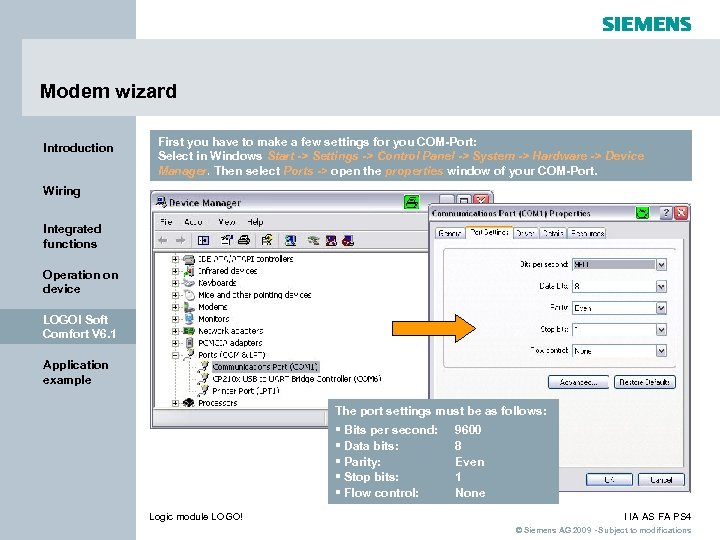
Task: Switch to the General tab in Properties
Action: 450,233
